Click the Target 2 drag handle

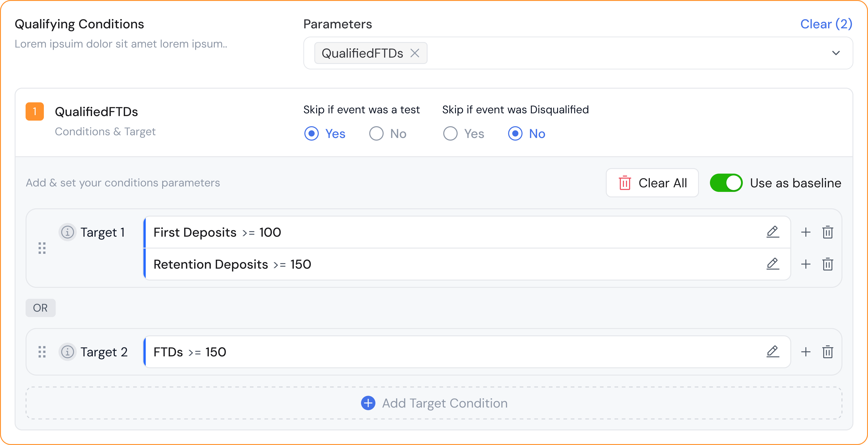[42, 352]
